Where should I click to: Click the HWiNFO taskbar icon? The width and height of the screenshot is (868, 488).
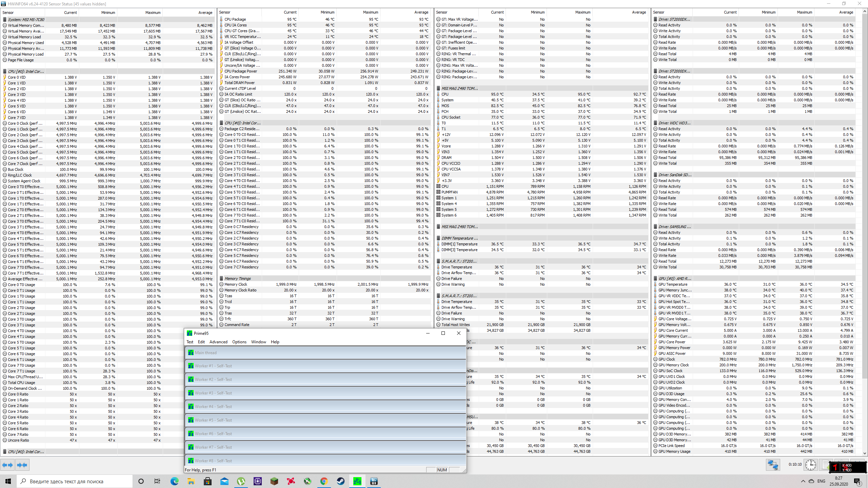pos(374,481)
